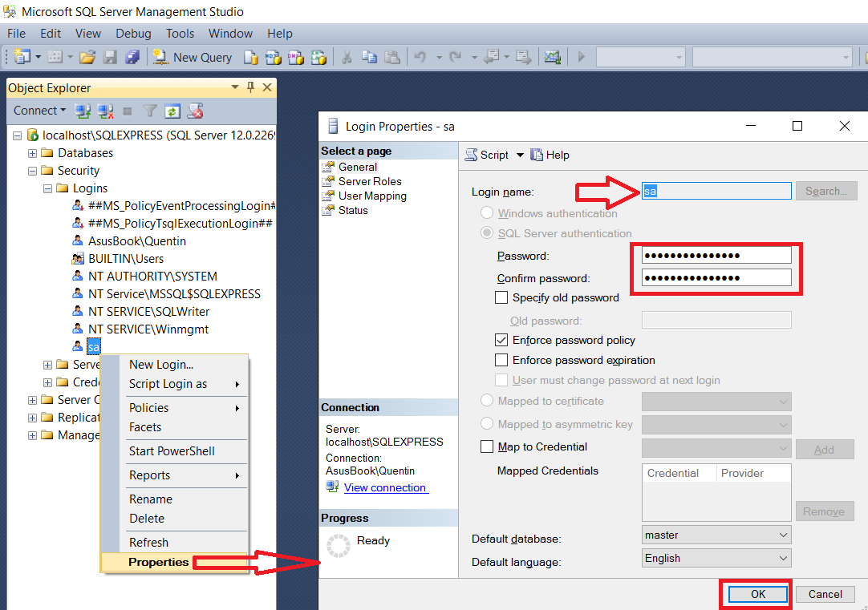Viewport: 868px width, 610px height.
Task: Click the Delete script icon in Object Explorer toolbar
Action: pyautogui.click(x=195, y=111)
